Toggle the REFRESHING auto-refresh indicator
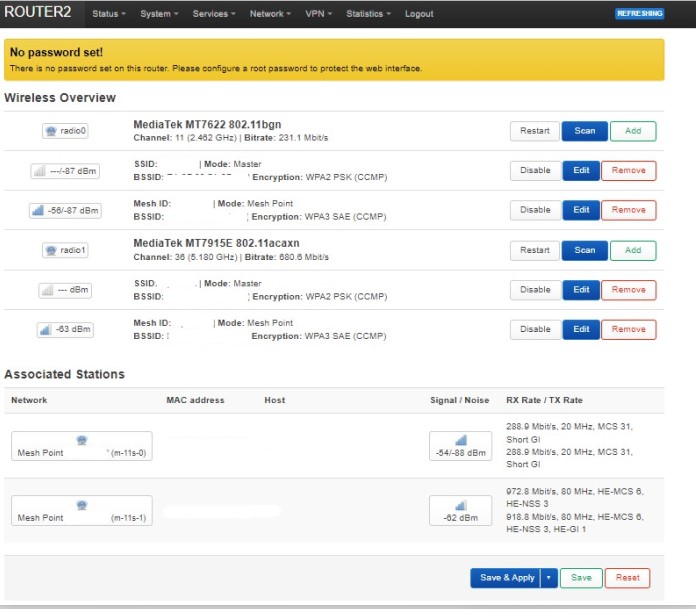The image size is (696, 609). tap(638, 14)
